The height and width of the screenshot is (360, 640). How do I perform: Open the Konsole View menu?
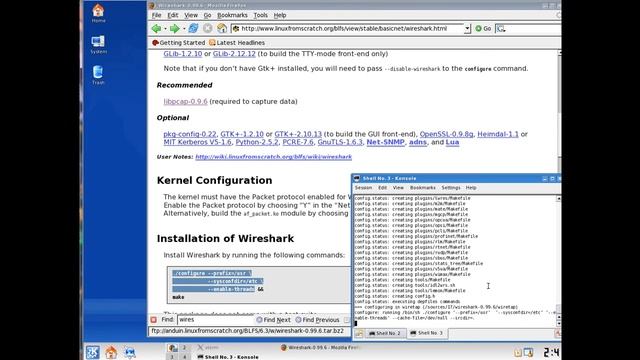coord(398,188)
